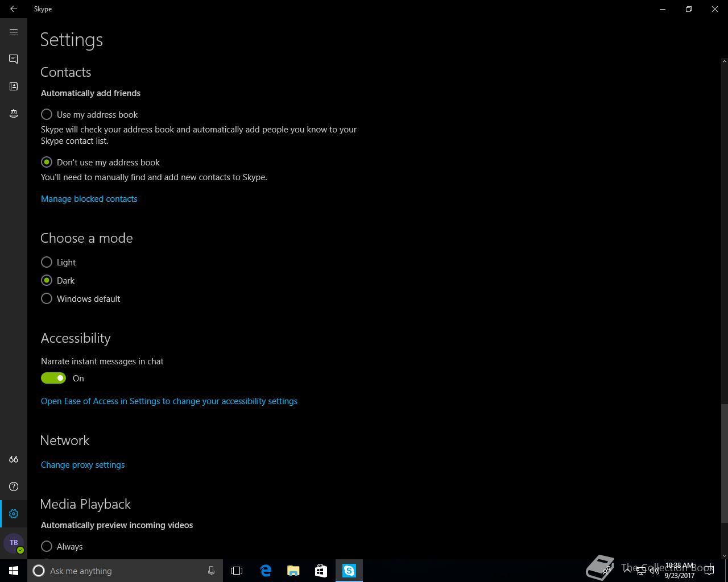The image size is (728, 582).
Task: Open Change proxy settings link
Action: [82, 464]
